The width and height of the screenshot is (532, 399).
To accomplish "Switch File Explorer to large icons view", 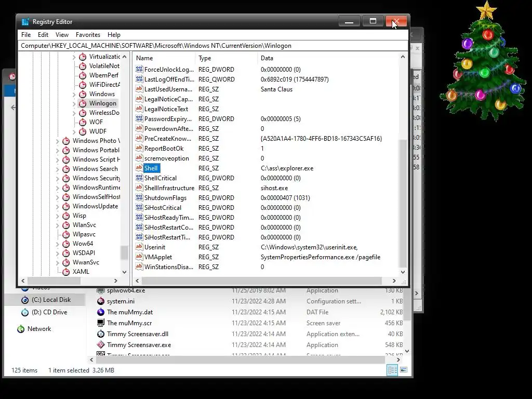I will point(403,370).
